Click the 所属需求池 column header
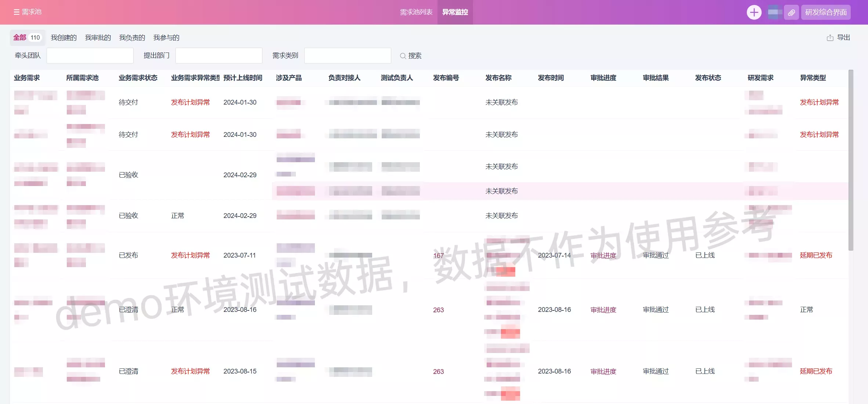This screenshot has width=868, height=404. coord(82,78)
